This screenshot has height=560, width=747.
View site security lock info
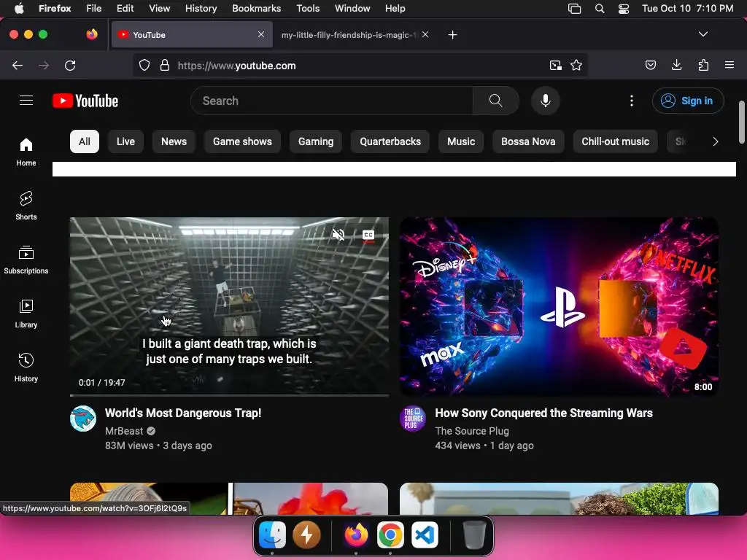pyautogui.click(x=165, y=65)
